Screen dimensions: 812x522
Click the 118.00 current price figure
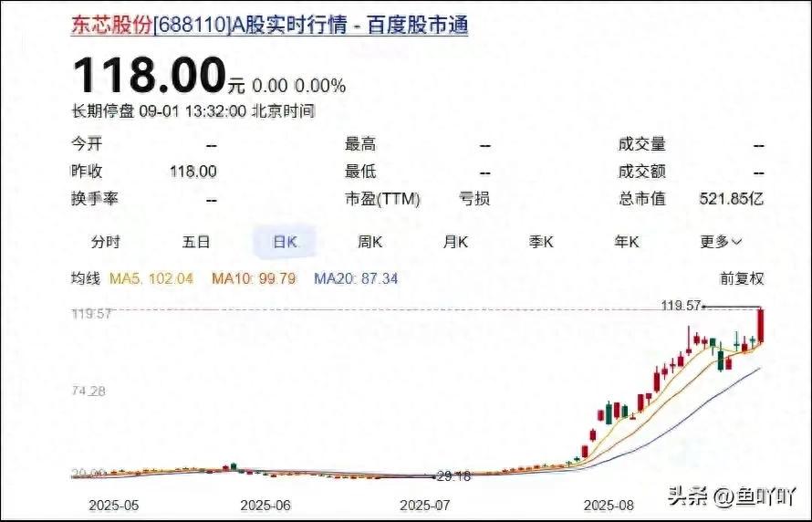148,75
